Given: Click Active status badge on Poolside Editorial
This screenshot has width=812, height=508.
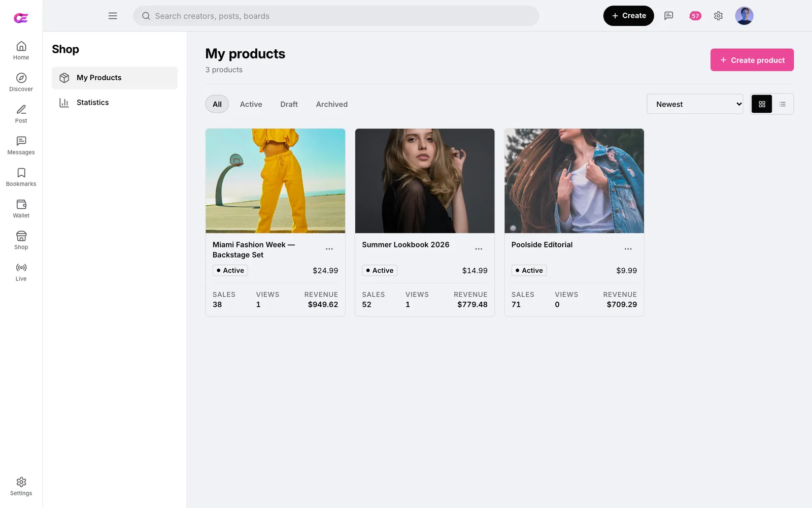Looking at the screenshot, I should tap(529, 271).
